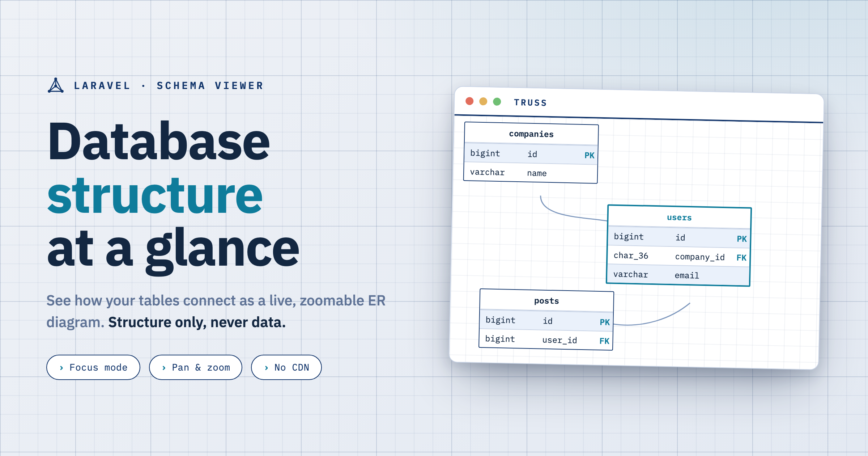Click id column in posts table
The height and width of the screenshot is (456, 868).
548,321
